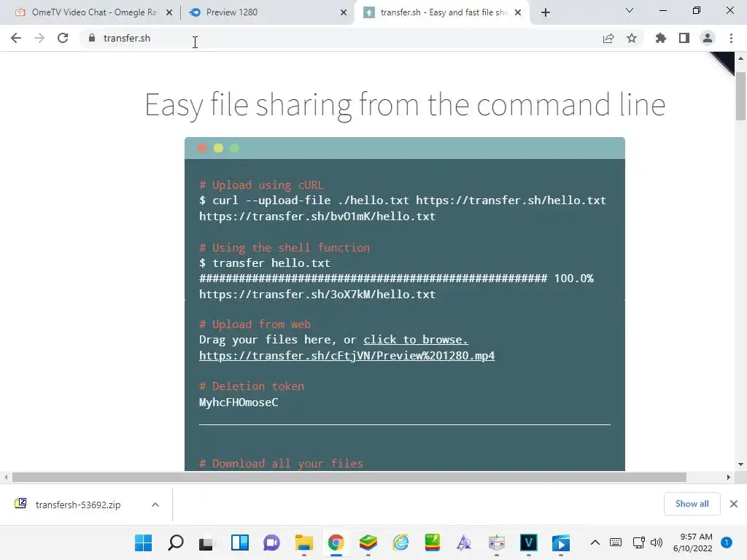Open the green app icon after Internet Explorer
The width and height of the screenshot is (747, 560).
click(x=432, y=542)
